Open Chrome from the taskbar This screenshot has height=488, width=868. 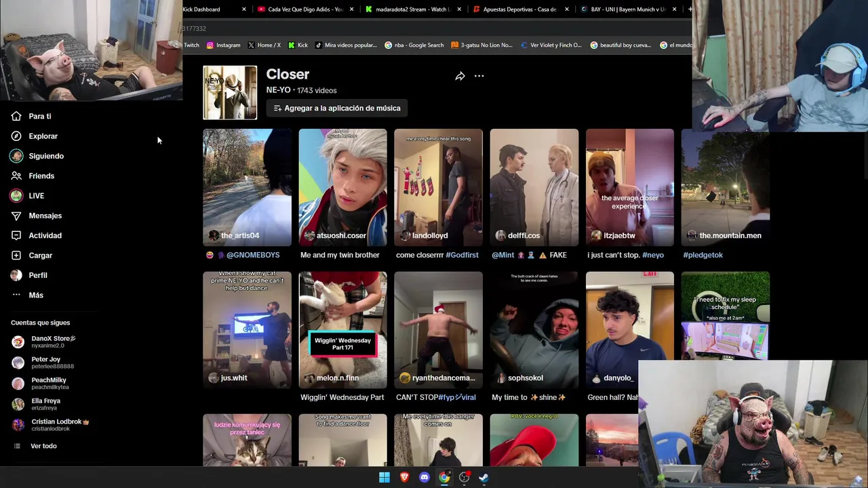click(444, 477)
